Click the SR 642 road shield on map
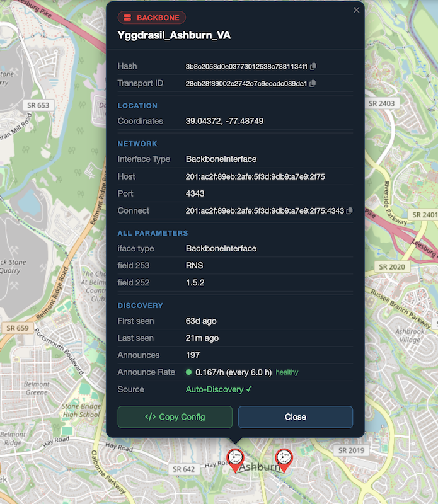The width and height of the screenshot is (438, 504). pos(183,469)
